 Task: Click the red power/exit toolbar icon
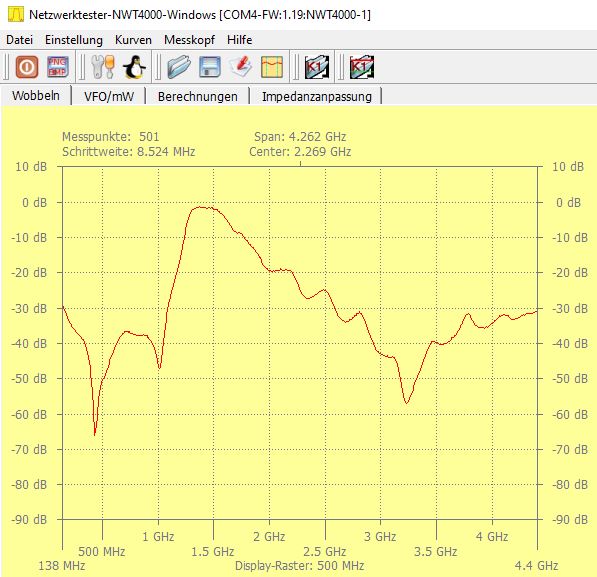point(27,67)
